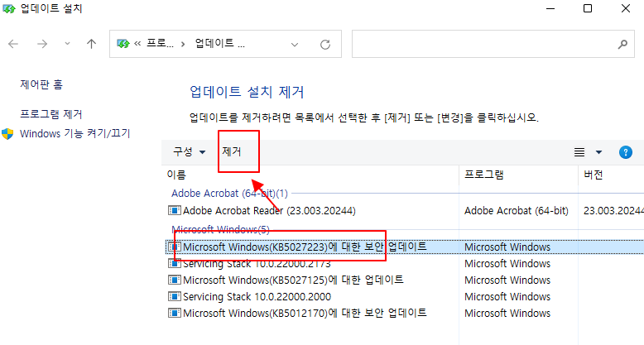Click the magnifier search icon
Viewport: 644px width, 345px height.
coord(622,44)
